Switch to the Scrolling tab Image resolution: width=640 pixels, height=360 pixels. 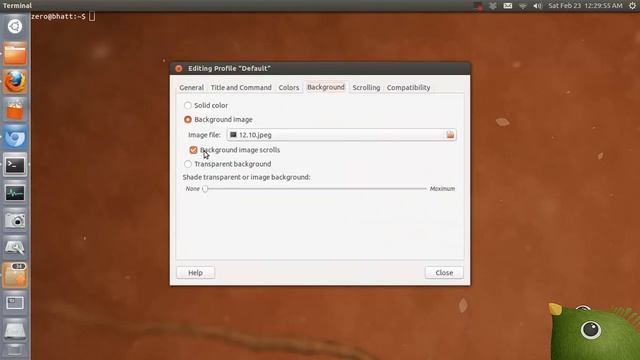[366, 87]
